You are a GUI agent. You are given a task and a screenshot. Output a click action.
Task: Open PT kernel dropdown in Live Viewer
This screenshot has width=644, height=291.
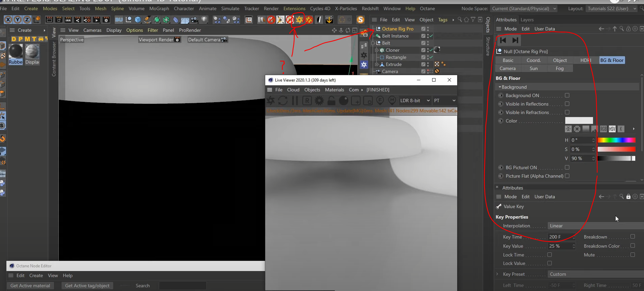pyautogui.click(x=445, y=100)
